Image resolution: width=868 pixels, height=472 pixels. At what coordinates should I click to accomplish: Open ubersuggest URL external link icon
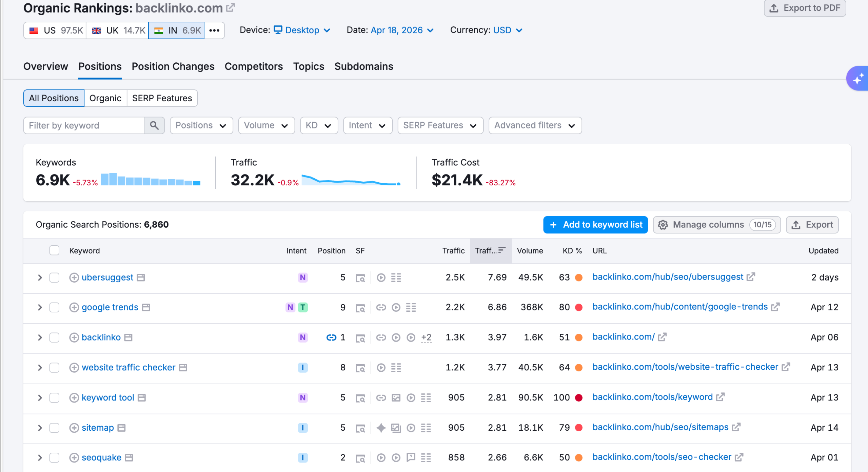[751, 277]
